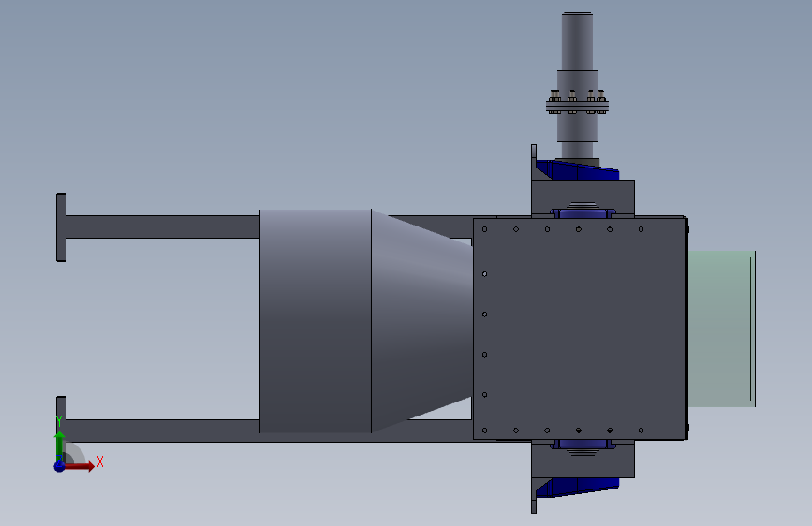812x526 pixels.
Task: Select the lower blue bearing housing
Action: tap(583, 445)
